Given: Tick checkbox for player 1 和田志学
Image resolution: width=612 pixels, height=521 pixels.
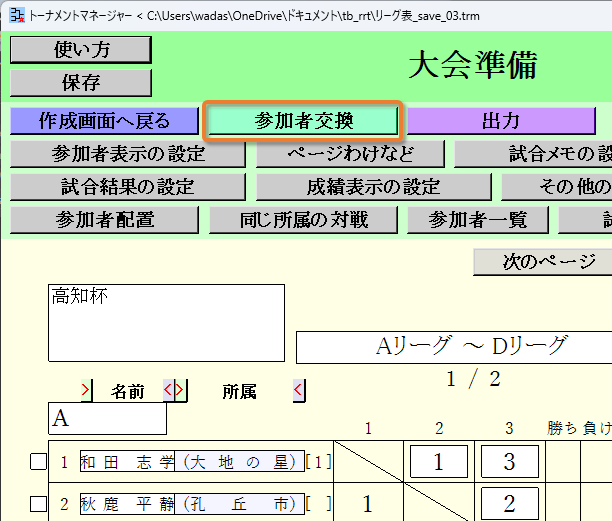Looking at the screenshot, I should tap(38, 462).
